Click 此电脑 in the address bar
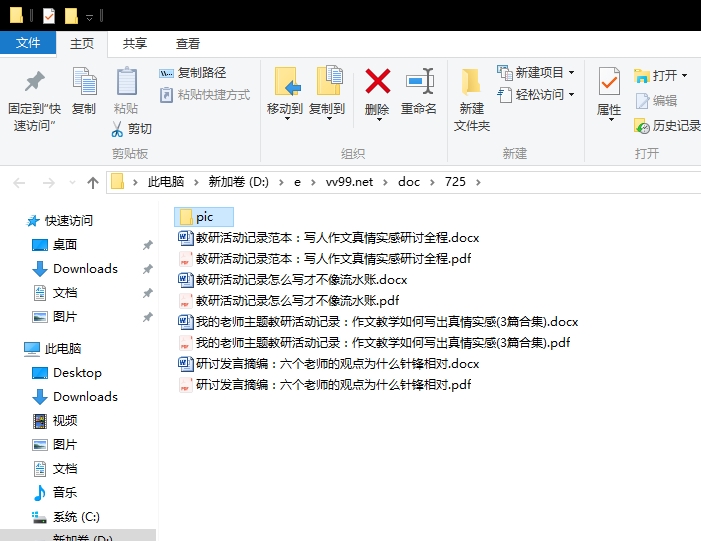This screenshot has height=541, width=701. 166,182
